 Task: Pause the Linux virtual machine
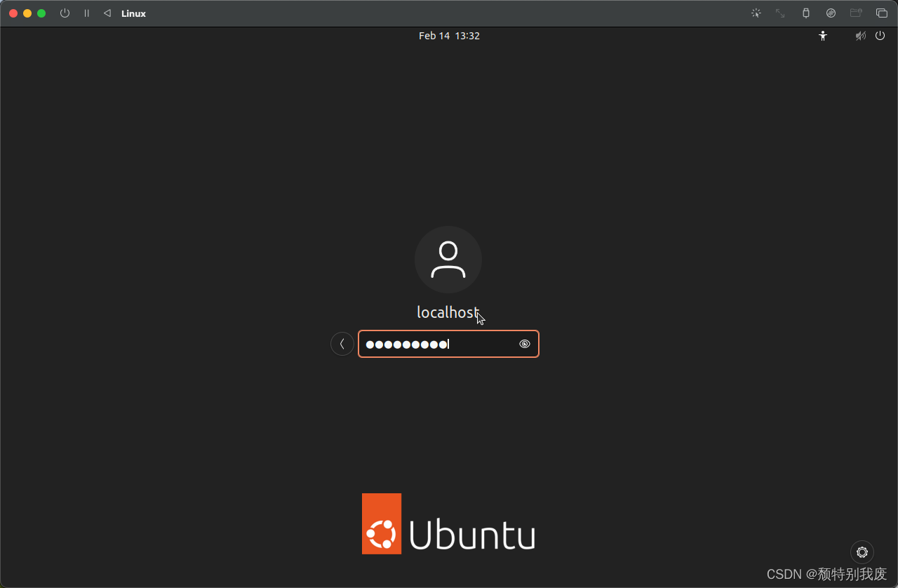(x=87, y=13)
